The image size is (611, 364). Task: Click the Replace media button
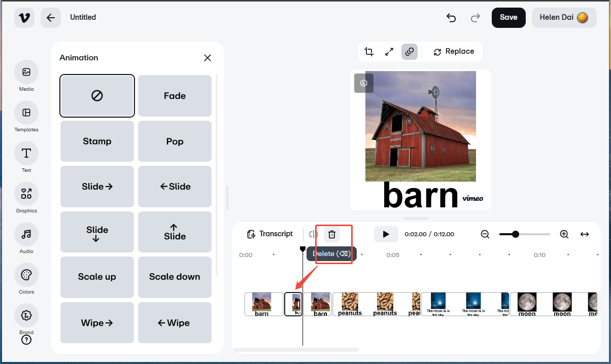coord(454,52)
